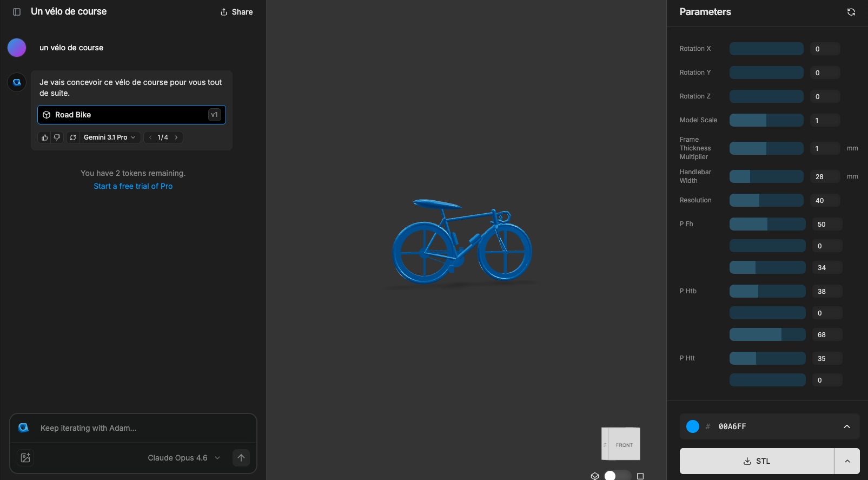This screenshot has height=480, width=868.
Task: Click the blue color swatch circle
Action: 693,426
